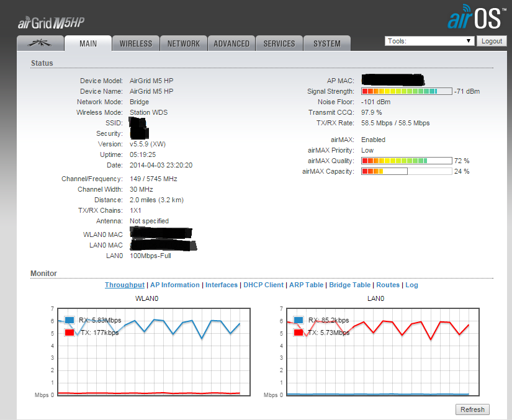
Task: Select the version text "v5.5.9 (XW)"
Action: tap(148, 144)
